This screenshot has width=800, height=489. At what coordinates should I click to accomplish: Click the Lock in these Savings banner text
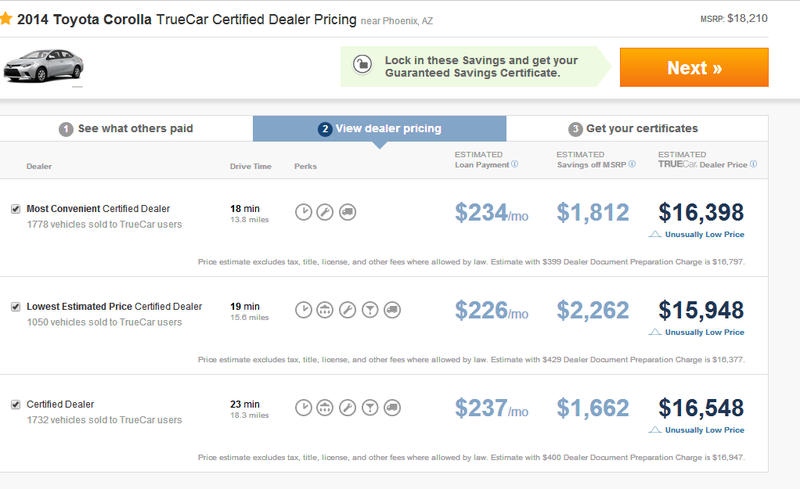click(x=481, y=66)
